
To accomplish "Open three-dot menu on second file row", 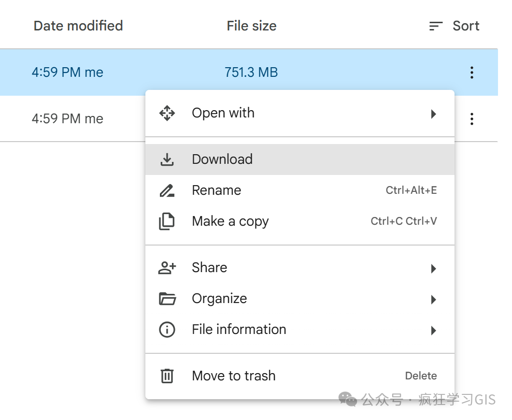I will click(x=472, y=119).
